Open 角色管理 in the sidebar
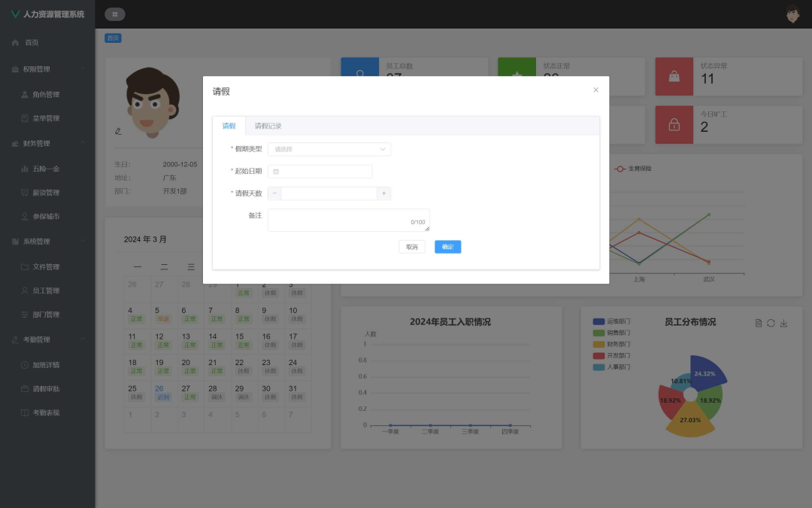 point(46,94)
